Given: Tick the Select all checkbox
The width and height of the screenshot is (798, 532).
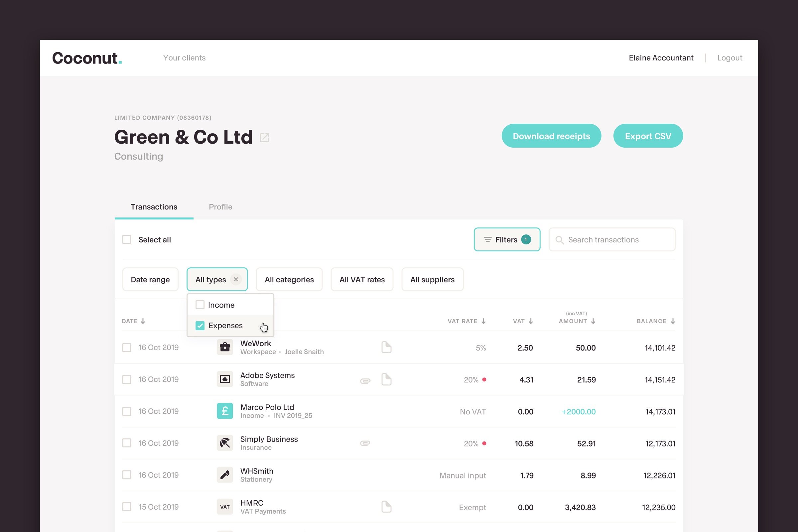Looking at the screenshot, I should [127, 239].
